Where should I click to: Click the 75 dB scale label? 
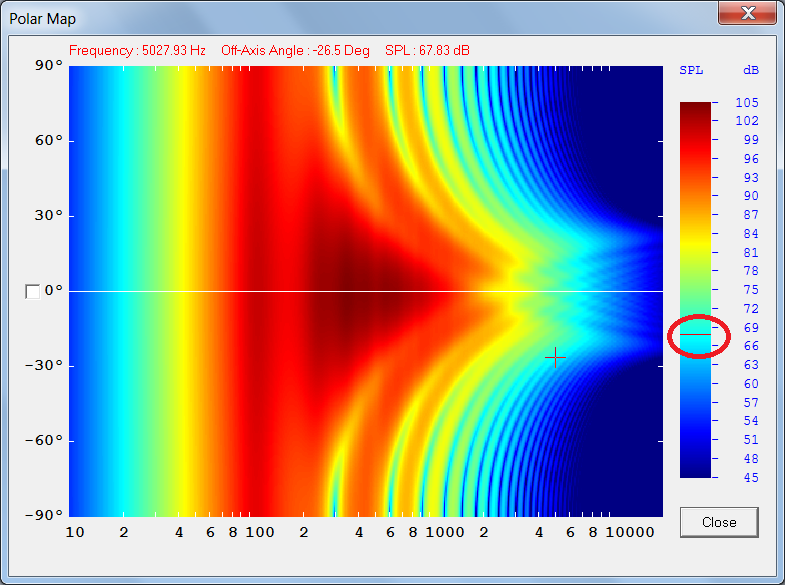tap(751, 290)
